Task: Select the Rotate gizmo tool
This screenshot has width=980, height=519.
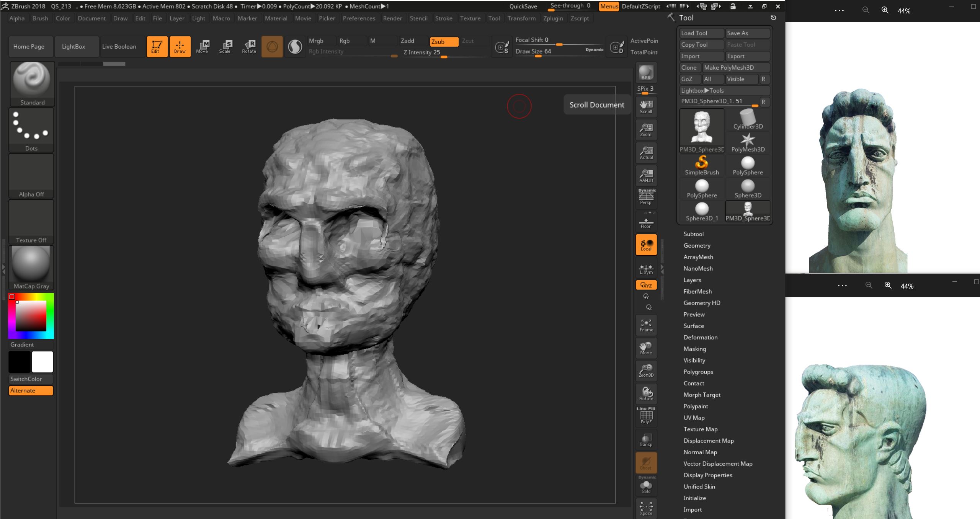Action: point(249,46)
